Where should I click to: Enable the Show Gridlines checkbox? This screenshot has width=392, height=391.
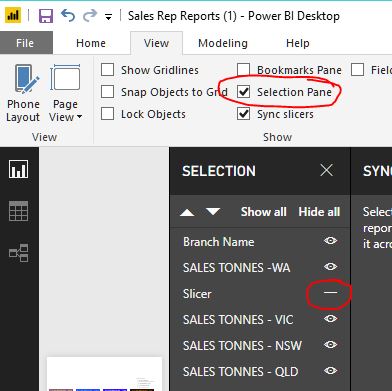(x=108, y=70)
